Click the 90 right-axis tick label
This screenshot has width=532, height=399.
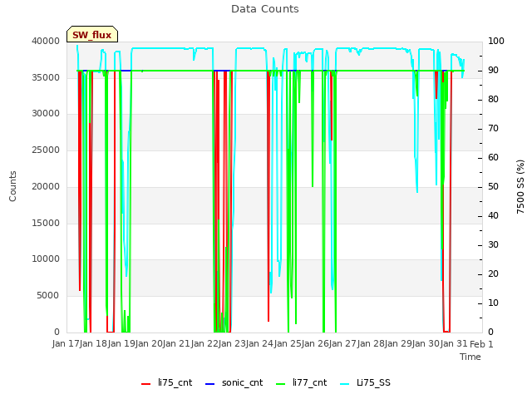tap(493, 70)
